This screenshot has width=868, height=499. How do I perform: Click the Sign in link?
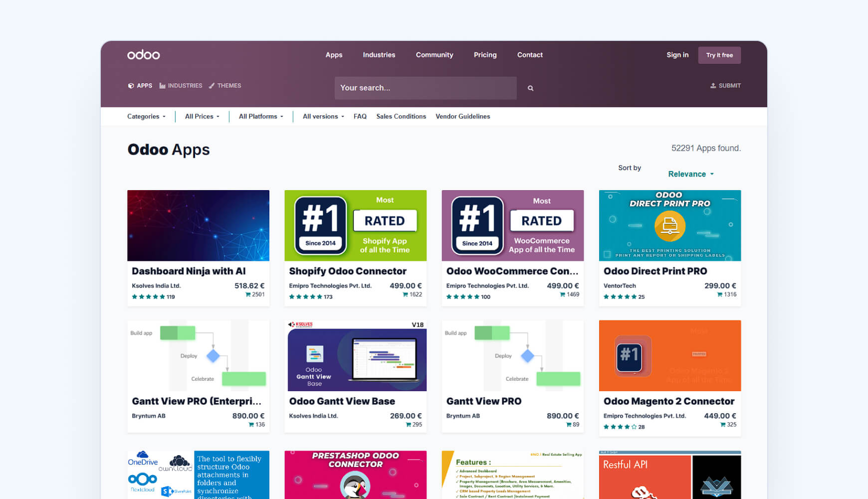click(x=677, y=55)
